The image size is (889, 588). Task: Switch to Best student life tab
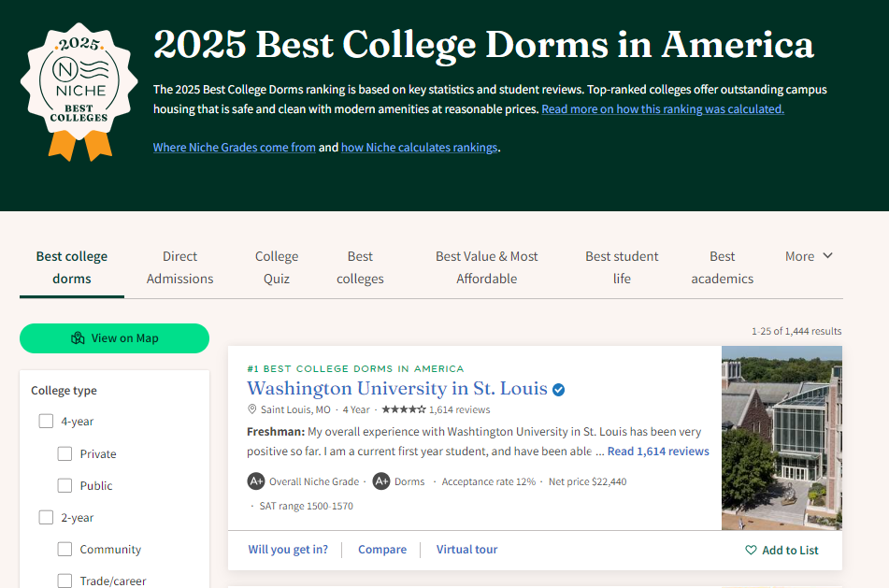622,267
